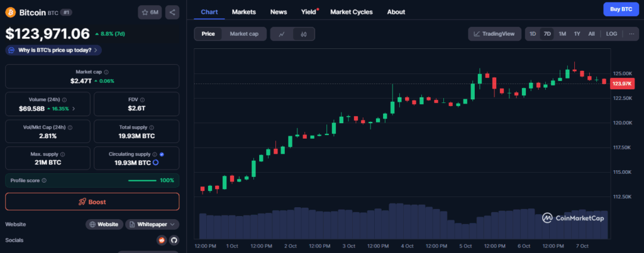644x253 pixels.
Task: Click the verified badge beside Circulating supply
Action: click(162, 154)
